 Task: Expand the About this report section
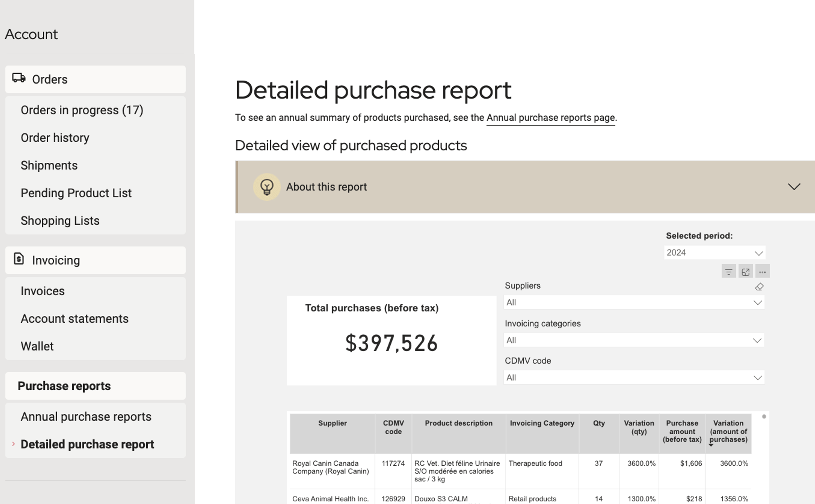794,187
